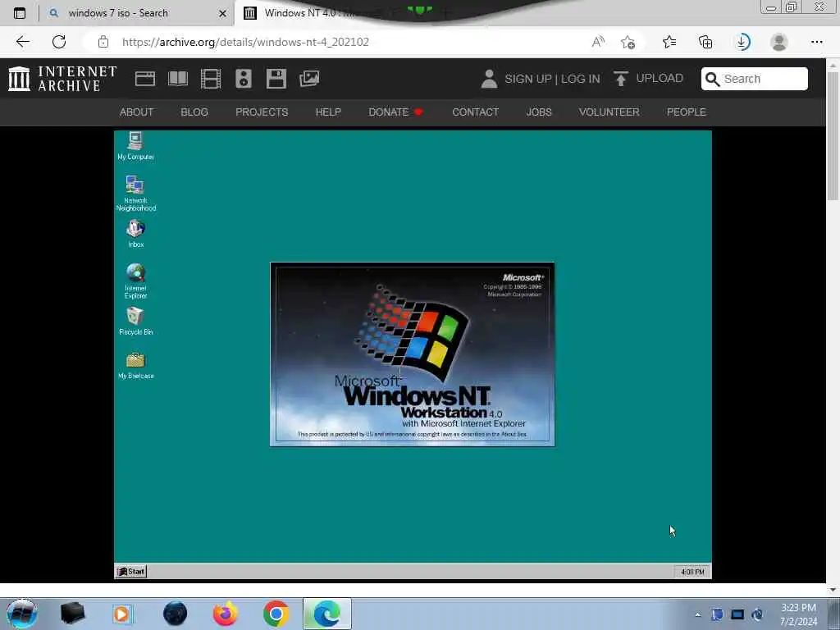
Task: Select the My Briefcase desktop icon
Action: coord(135,365)
